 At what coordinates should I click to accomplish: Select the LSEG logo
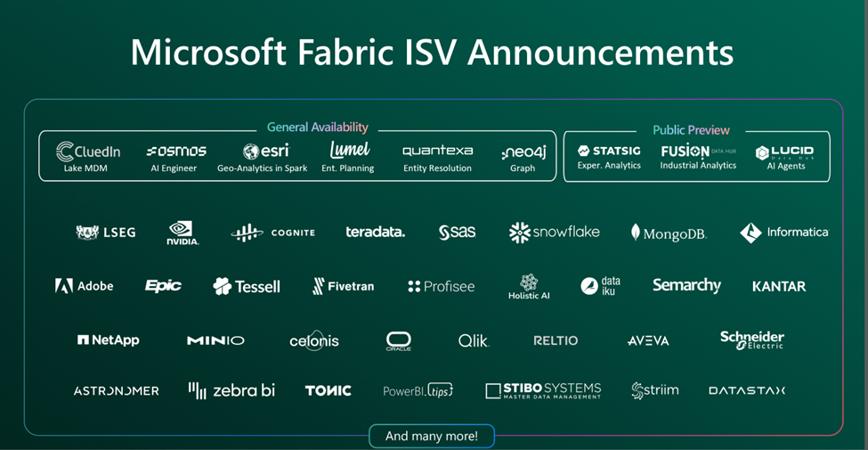tap(106, 233)
